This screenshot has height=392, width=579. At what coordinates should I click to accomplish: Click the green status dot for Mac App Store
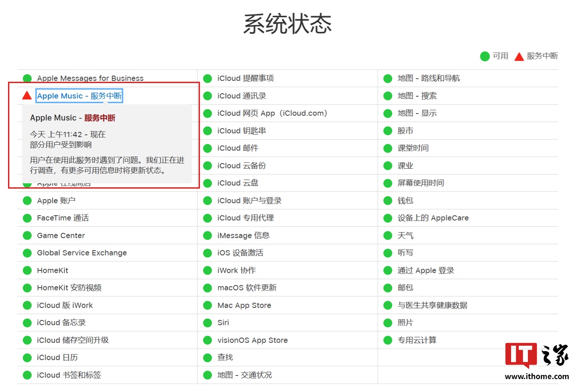(207, 306)
